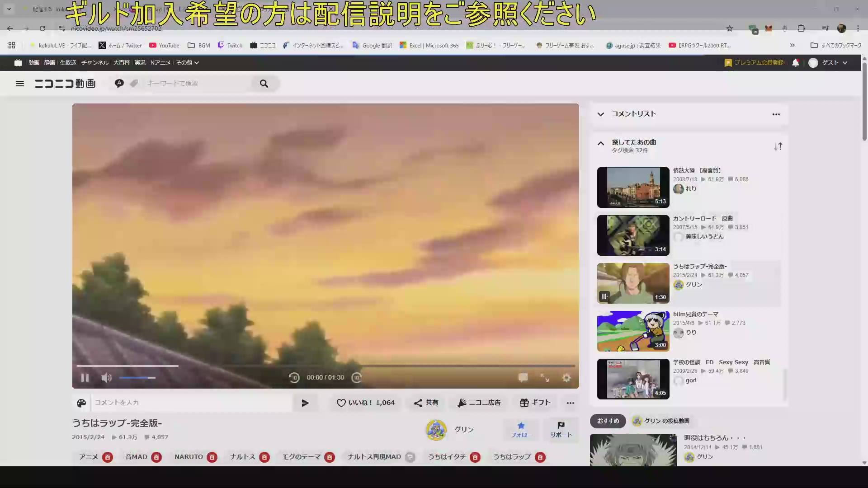Expand the コメントリスト panel
The width and height of the screenshot is (868, 488).
(x=601, y=114)
